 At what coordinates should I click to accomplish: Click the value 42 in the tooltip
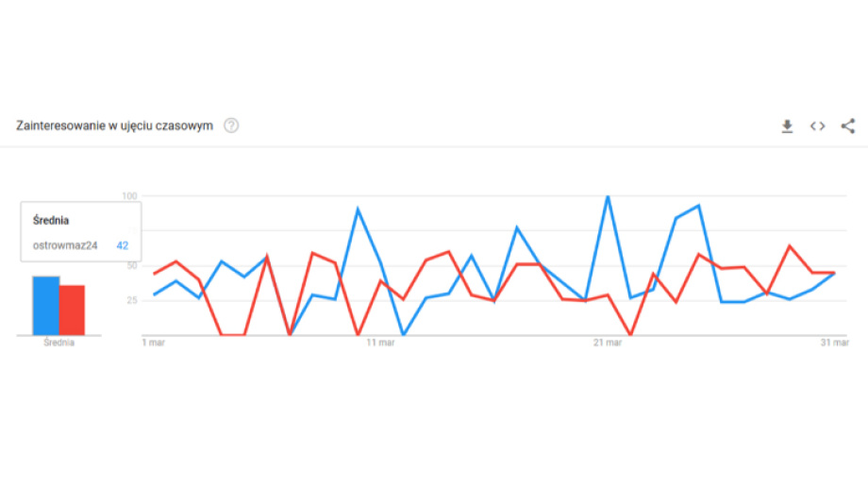123,245
